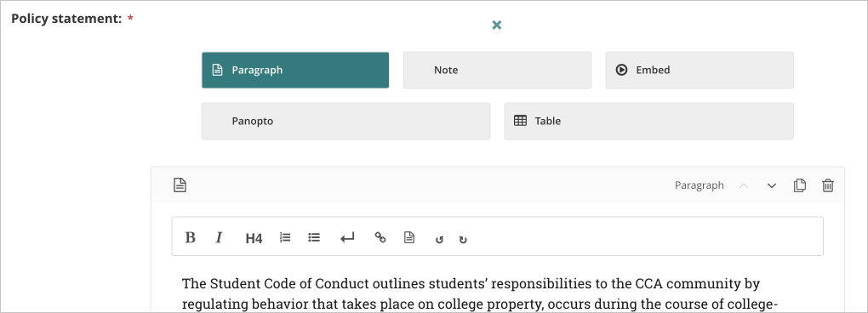
Task: Select the Paragraph block type button
Action: click(295, 71)
